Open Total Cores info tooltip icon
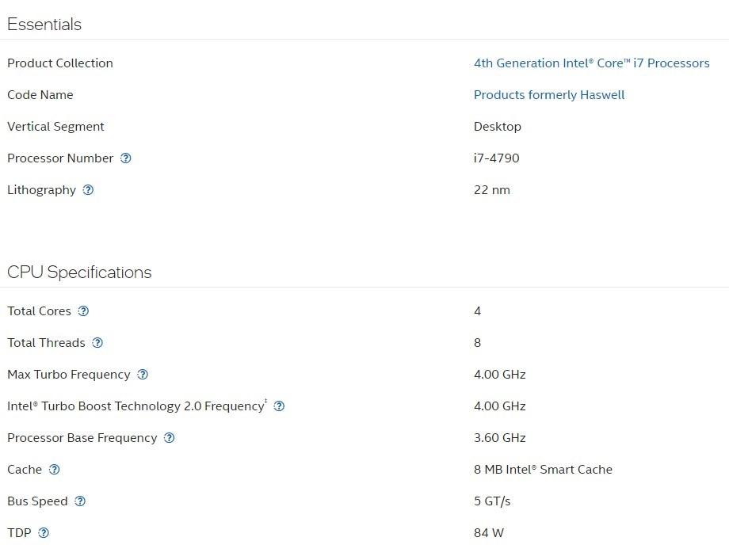729x560 pixels. pos(83,311)
